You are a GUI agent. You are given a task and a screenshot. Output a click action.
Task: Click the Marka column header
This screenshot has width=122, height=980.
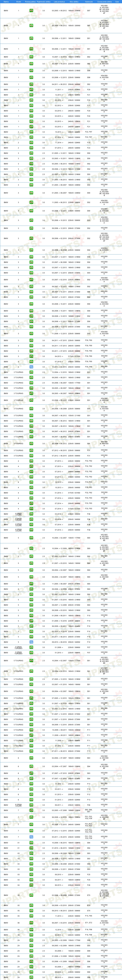[6, 2]
